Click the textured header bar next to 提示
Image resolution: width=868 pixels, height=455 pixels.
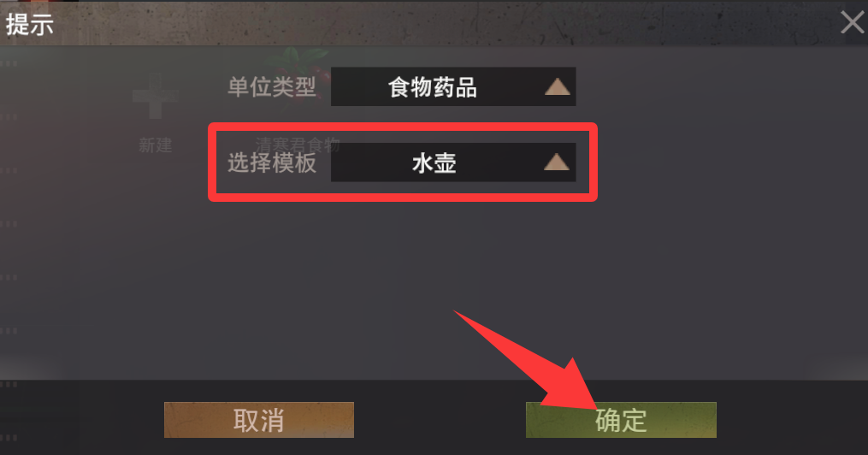click(443, 23)
